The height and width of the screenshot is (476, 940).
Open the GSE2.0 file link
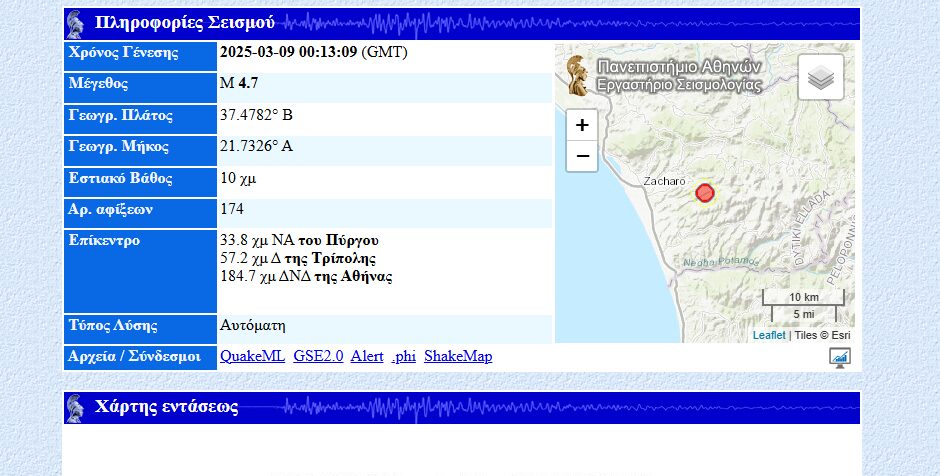coord(318,356)
